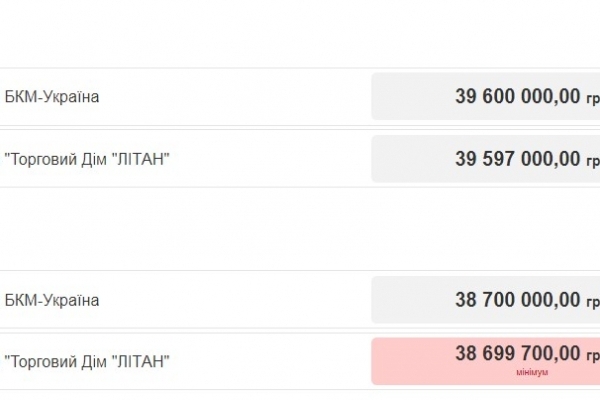This screenshot has width=600, height=400.
Task: Click the blank area above the first БКМ-Україна row
Action: click(x=300, y=35)
